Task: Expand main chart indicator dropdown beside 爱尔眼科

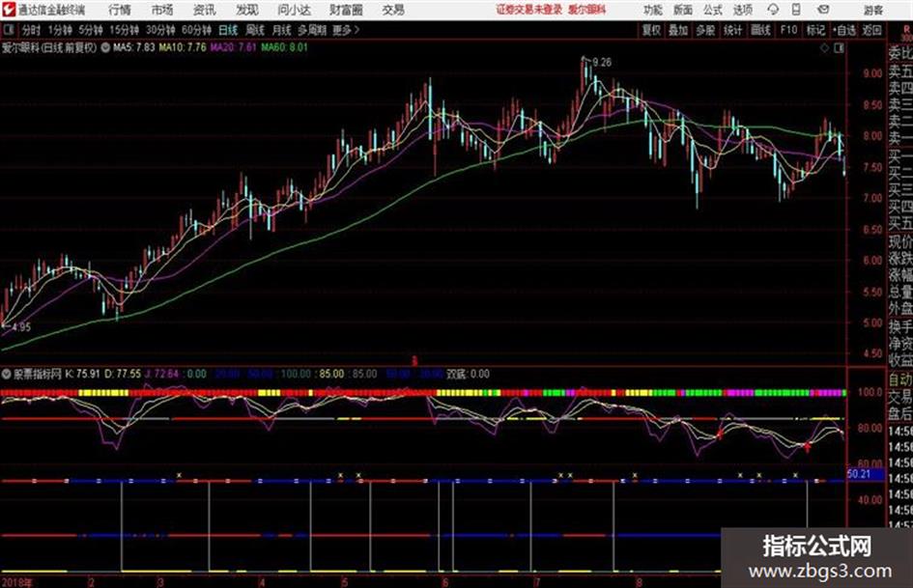Action: pyautogui.click(x=105, y=47)
